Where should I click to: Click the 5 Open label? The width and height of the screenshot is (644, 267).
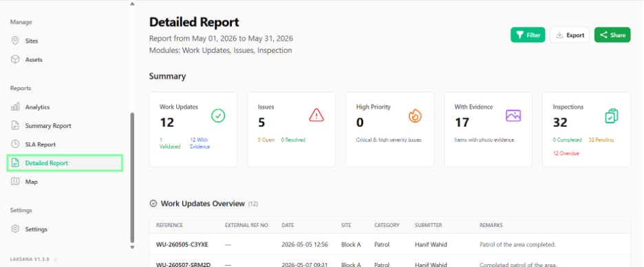pos(266,140)
